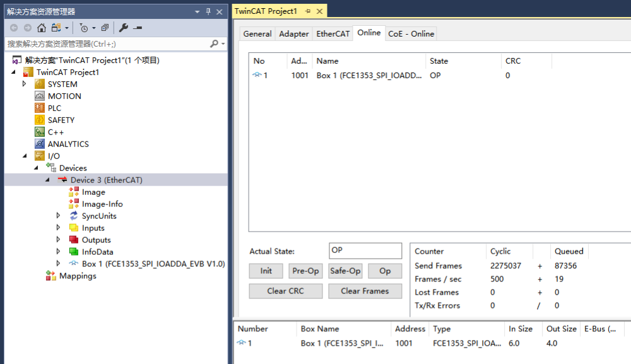Click the Actual State OP field
Image resolution: width=631 pixels, height=364 pixels.
coord(365,250)
